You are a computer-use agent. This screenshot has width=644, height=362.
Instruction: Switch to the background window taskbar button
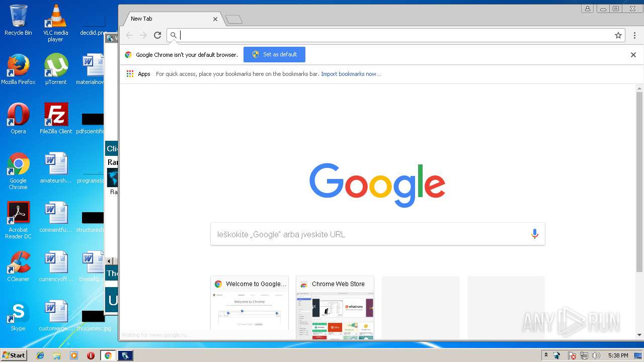(x=125, y=355)
